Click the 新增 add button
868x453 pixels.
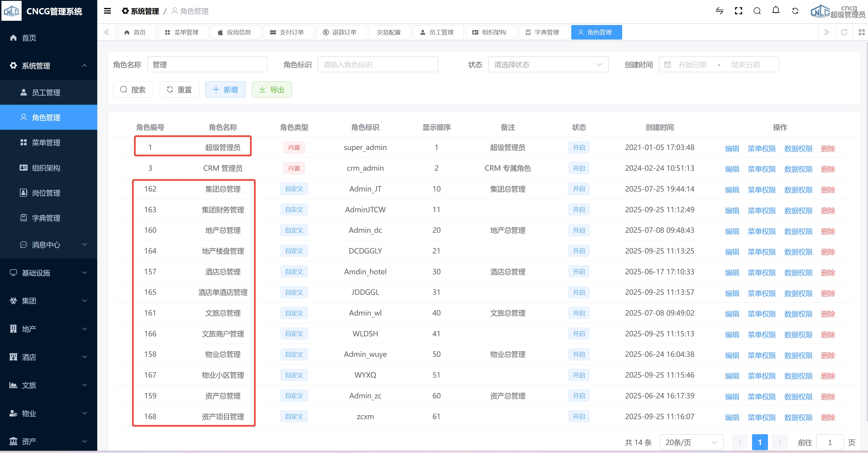point(225,90)
